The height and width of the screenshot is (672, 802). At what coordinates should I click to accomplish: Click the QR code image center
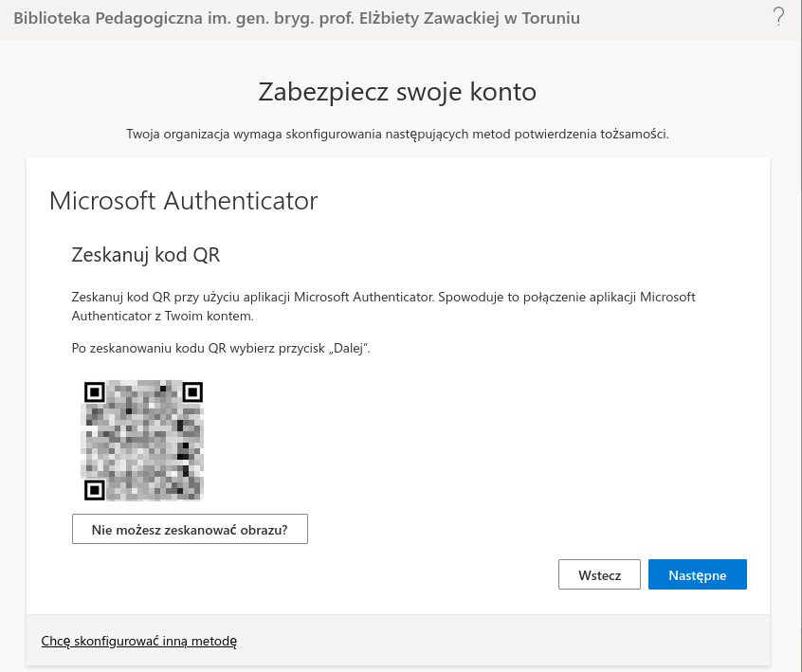(142, 440)
